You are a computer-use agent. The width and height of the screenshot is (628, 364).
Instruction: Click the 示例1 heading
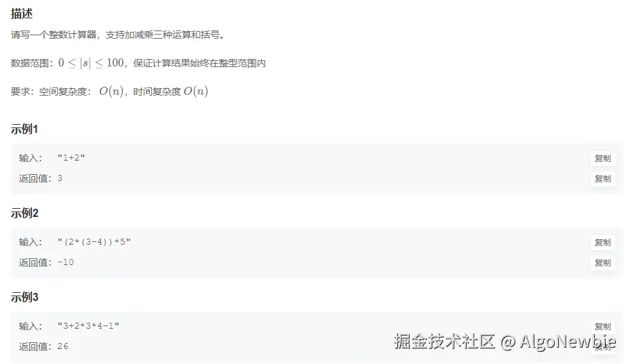(24, 129)
